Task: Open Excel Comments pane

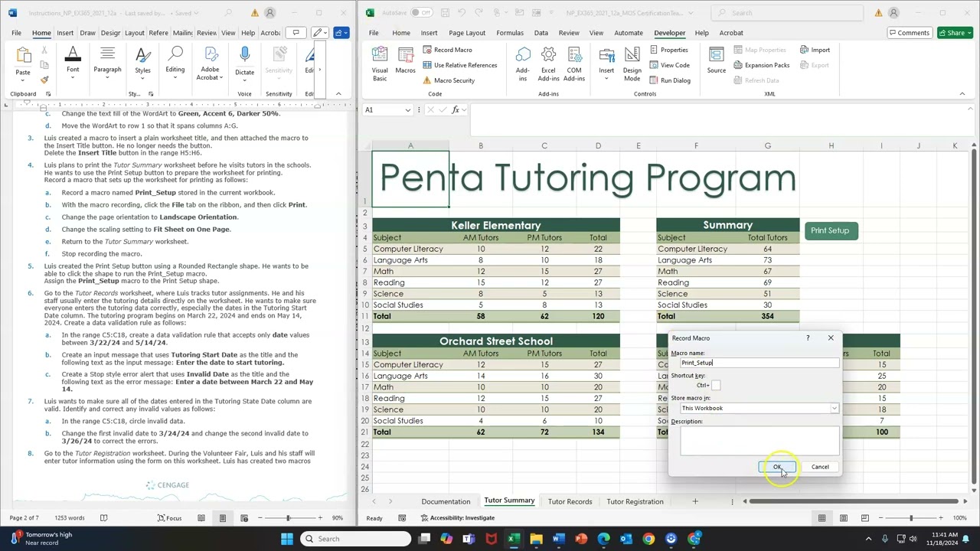Action: [908, 33]
